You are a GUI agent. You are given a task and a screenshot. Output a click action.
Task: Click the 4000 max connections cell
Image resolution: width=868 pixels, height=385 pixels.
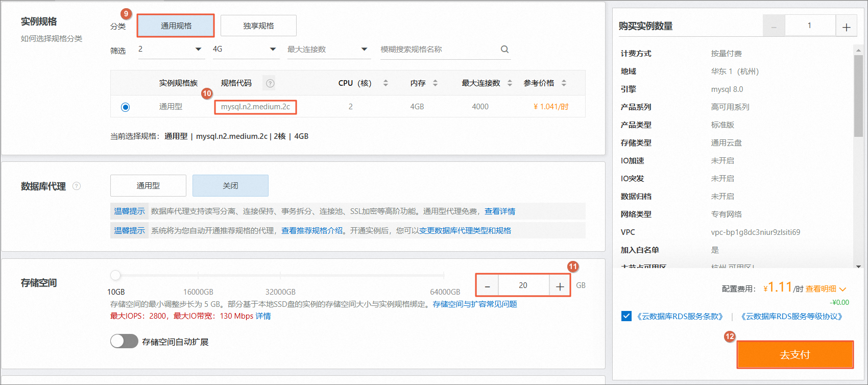coord(480,107)
